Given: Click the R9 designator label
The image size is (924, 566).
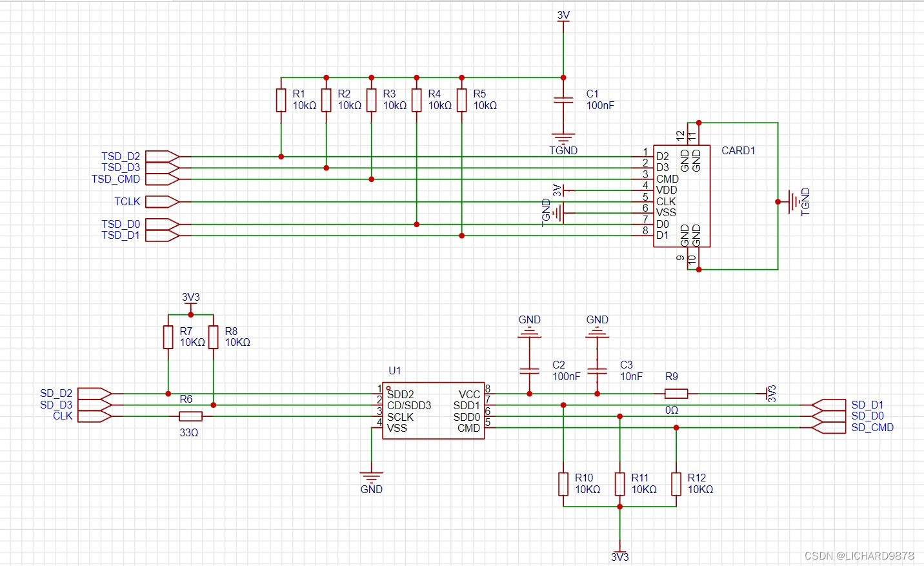Looking at the screenshot, I should (672, 376).
